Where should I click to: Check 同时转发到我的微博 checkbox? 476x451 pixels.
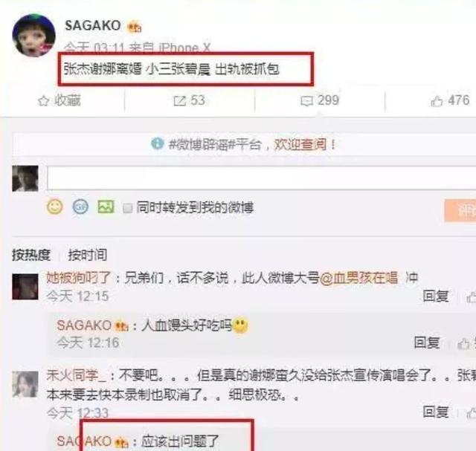(127, 208)
